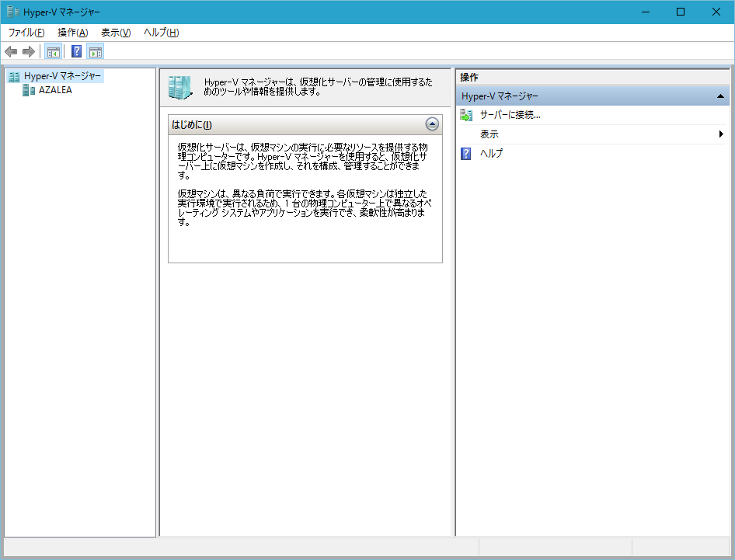This screenshot has height=560, width=735.
Task: Click the Back arrow toolbar icon
Action: (11, 51)
